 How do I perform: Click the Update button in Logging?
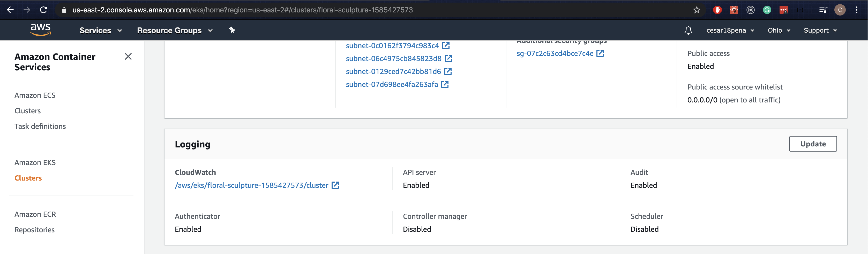pos(813,144)
